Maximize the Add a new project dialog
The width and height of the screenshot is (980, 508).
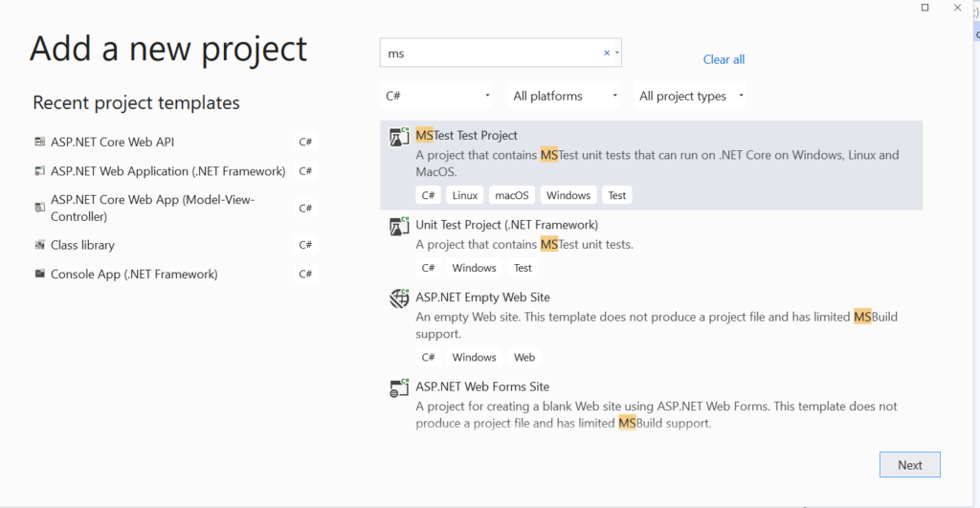point(925,8)
